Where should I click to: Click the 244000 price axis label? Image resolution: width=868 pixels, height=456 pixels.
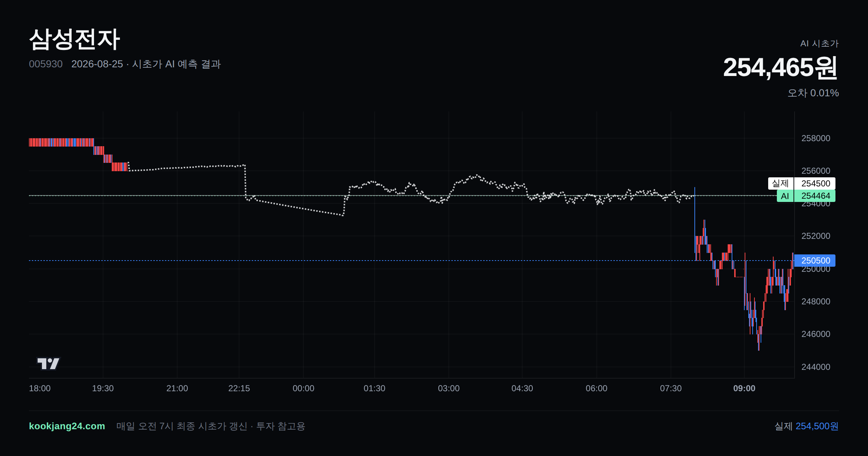click(816, 367)
